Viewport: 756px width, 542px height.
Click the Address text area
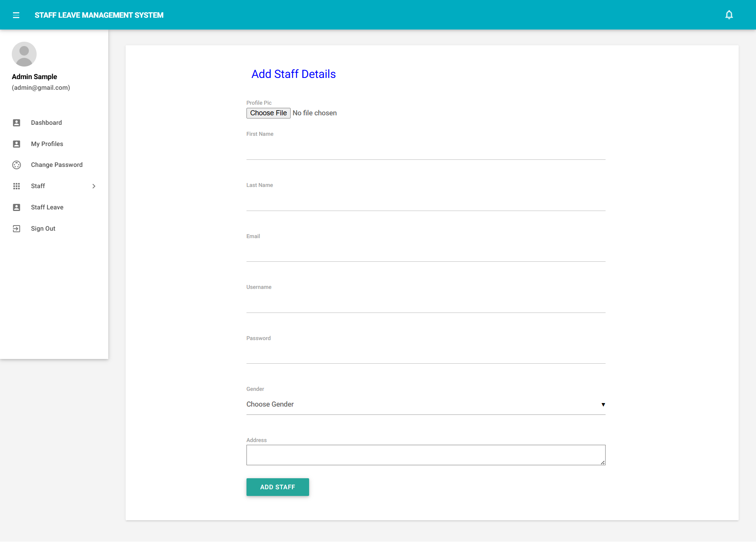pyautogui.click(x=425, y=455)
